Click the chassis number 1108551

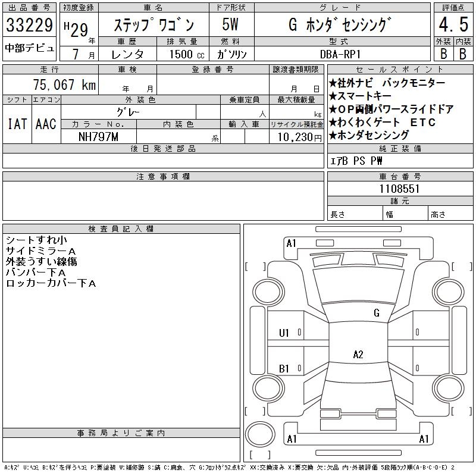[400, 189]
